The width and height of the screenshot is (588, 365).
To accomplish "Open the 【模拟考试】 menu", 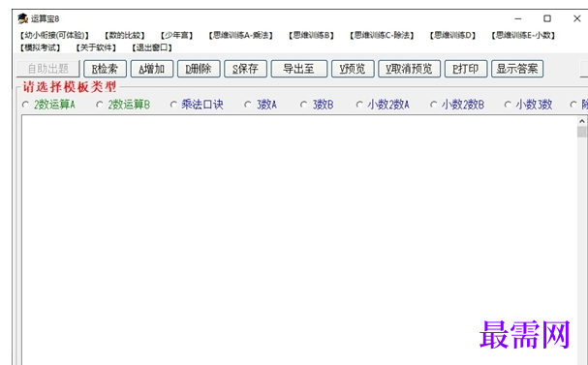I will click(40, 47).
